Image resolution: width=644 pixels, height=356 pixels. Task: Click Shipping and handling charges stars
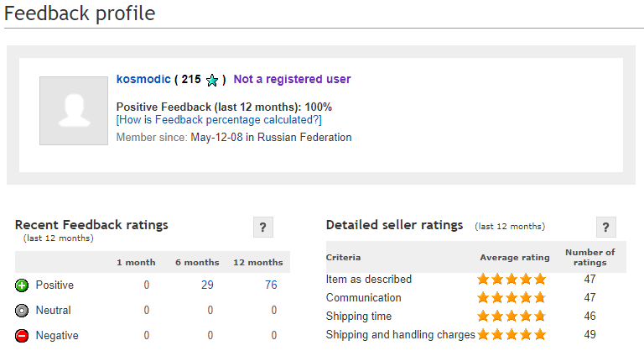coord(512,334)
